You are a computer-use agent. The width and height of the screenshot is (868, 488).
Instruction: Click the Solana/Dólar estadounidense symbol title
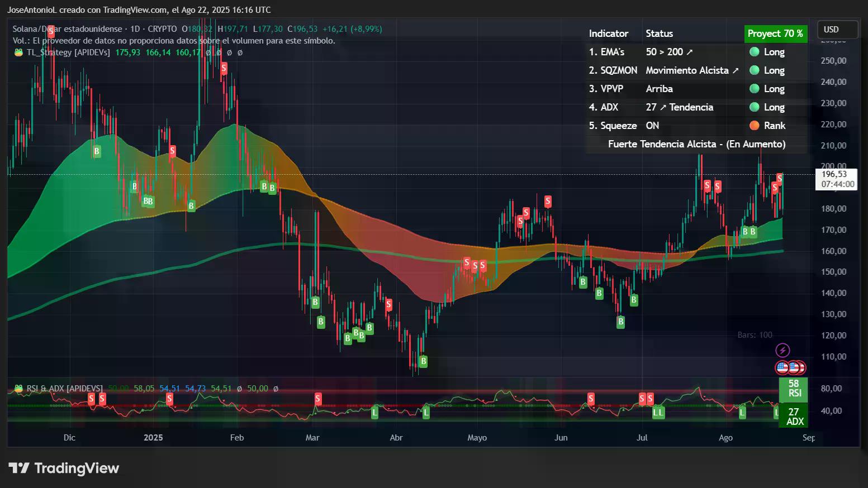click(x=67, y=29)
